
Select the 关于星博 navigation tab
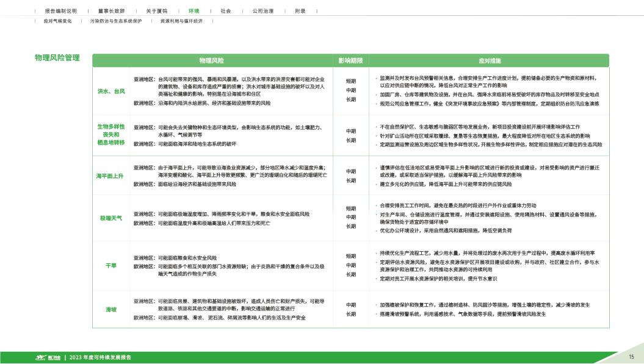tap(156, 11)
